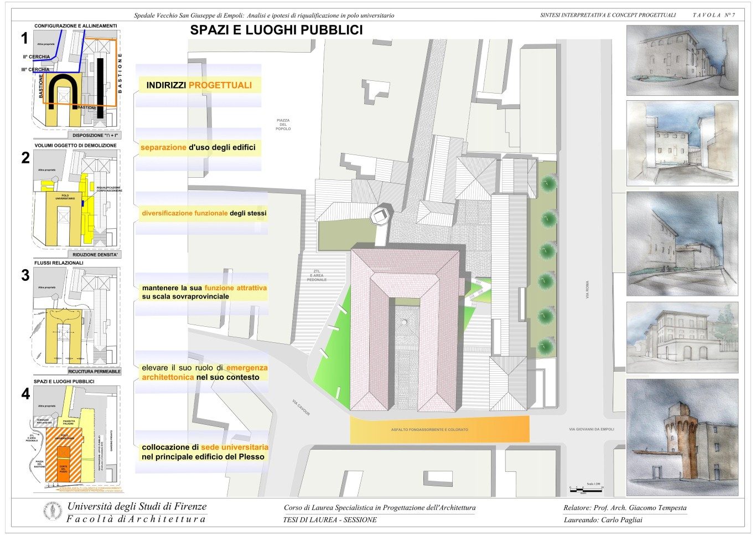756x535 pixels.
Task: Click the 'CONFIGURAZIONE E ALLINEAMENTI' diagram heading
Action: point(76,26)
